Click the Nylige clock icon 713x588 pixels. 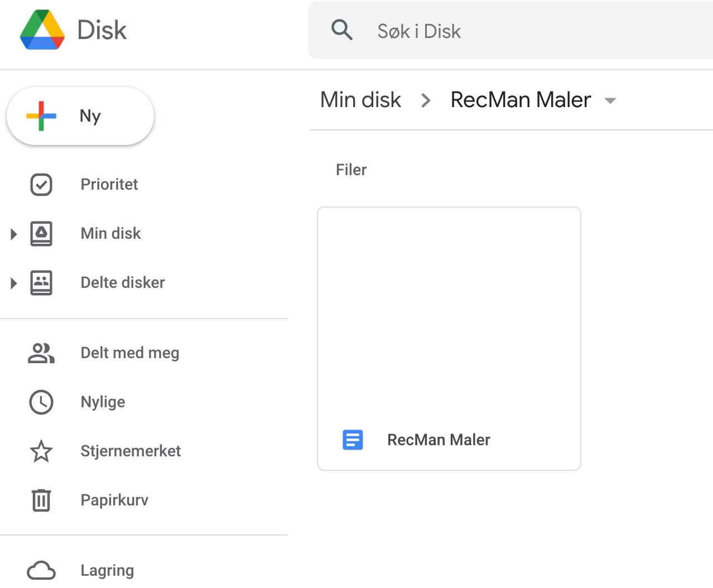[41, 402]
